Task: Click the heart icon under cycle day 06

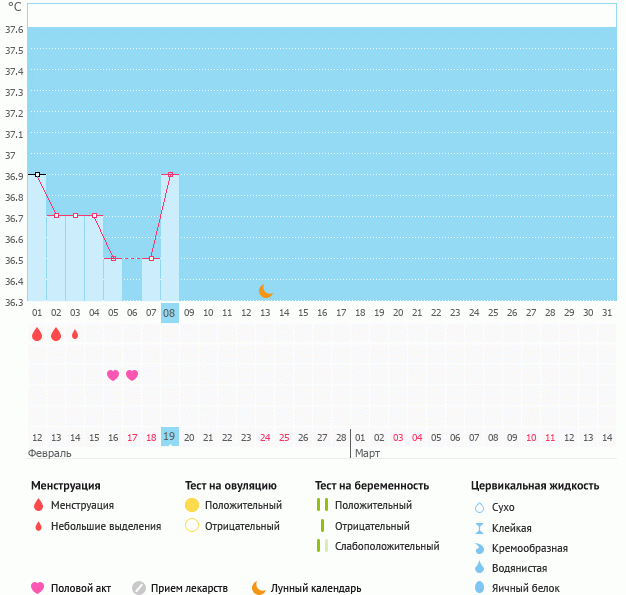Action: [x=132, y=375]
